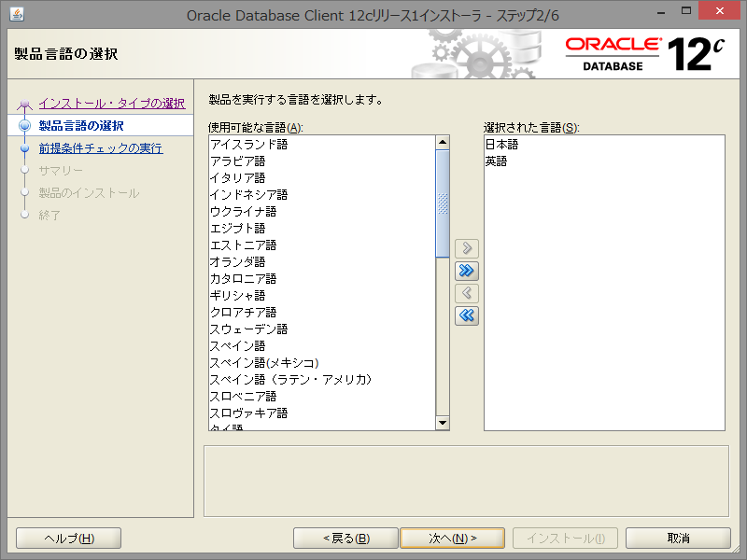
Task: Click the remove-selected-language single left arrow
Action: pyautogui.click(x=466, y=293)
